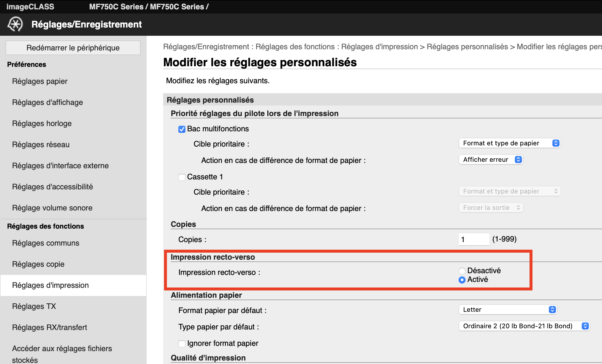Click the Copies number input field

pos(474,239)
